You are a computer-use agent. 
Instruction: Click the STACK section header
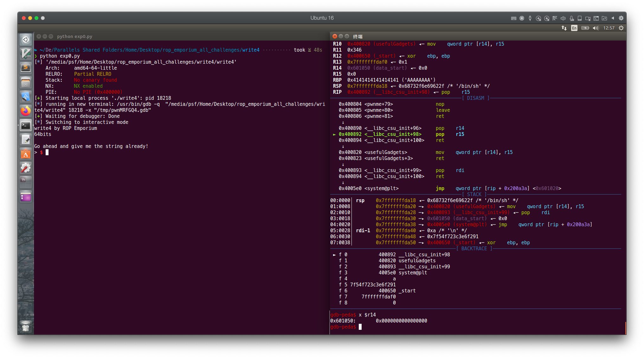click(x=474, y=195)
